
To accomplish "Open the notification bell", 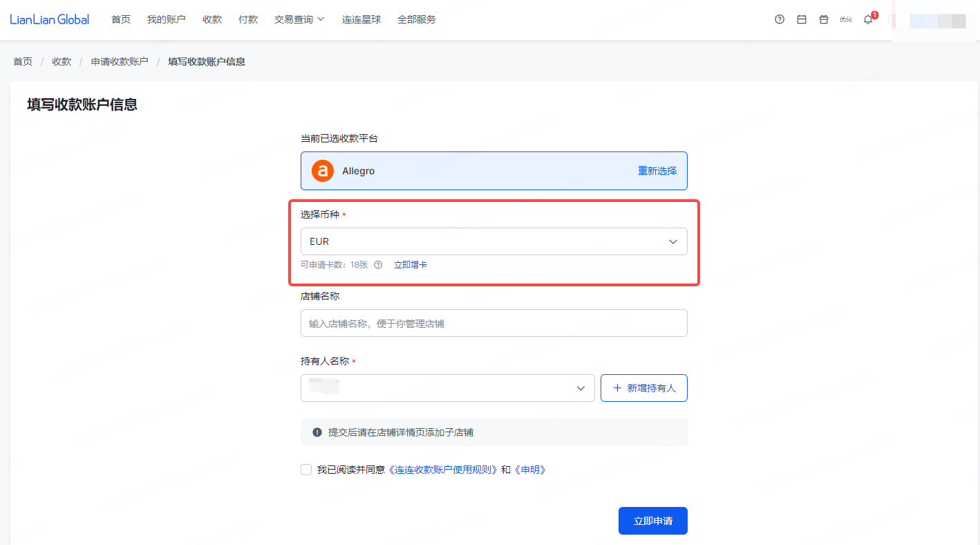I will 868,19.
